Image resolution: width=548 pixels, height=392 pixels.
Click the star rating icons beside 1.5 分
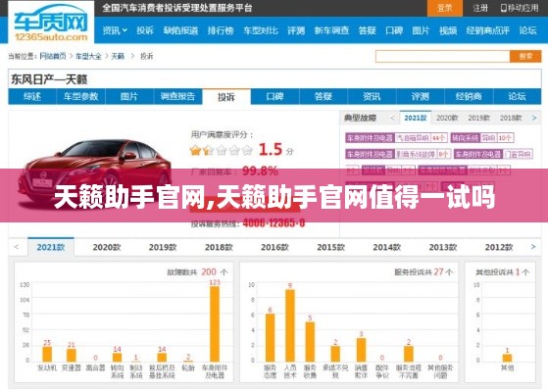(222, 150)
